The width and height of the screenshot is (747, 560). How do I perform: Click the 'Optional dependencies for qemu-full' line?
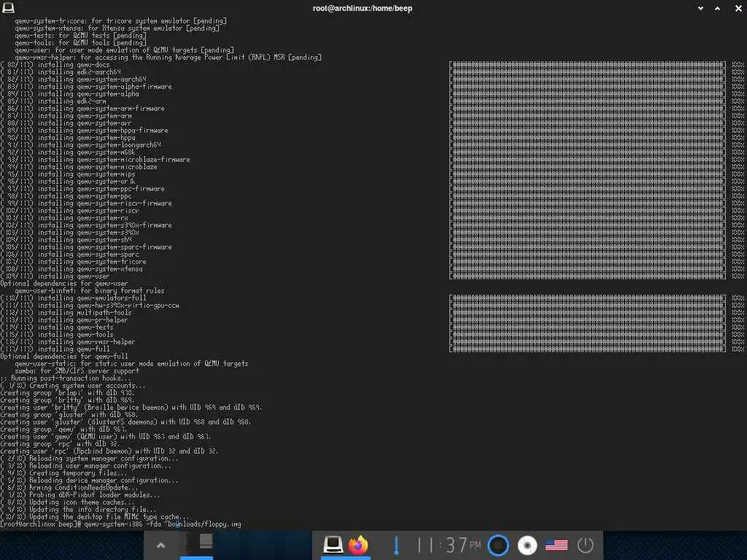tap(64, 356)
